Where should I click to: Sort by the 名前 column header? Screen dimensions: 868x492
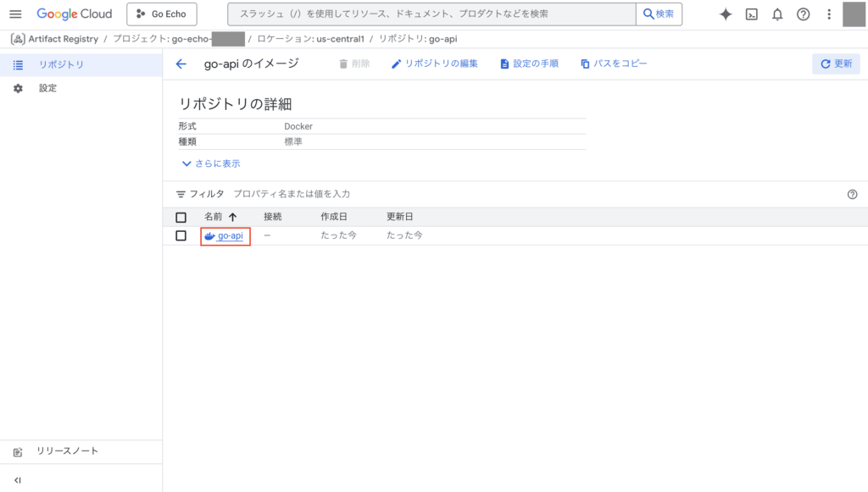pyautogui.click(x=214, y=218)
